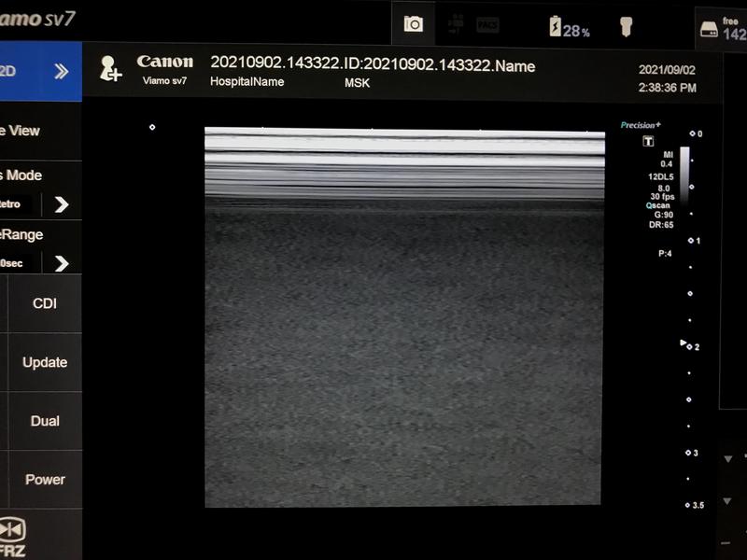The width and height of the screenshot is (747, 560).
Task: Open the View menu item in the sidebar
Action: pos(23,131)
